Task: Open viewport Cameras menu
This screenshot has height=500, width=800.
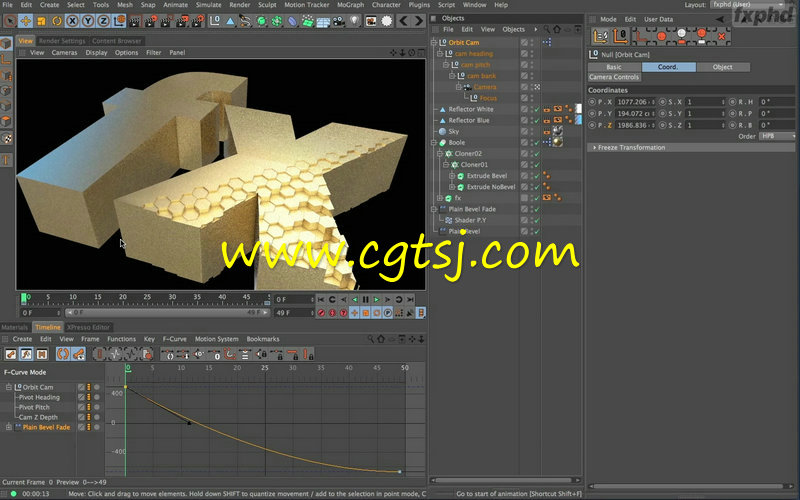Action: [64, 53]
